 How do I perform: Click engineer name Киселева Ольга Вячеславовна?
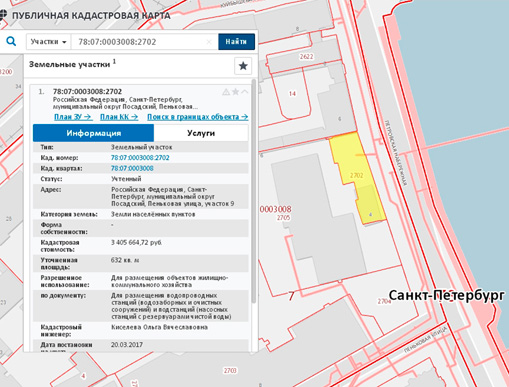click(x=159, y=327)
